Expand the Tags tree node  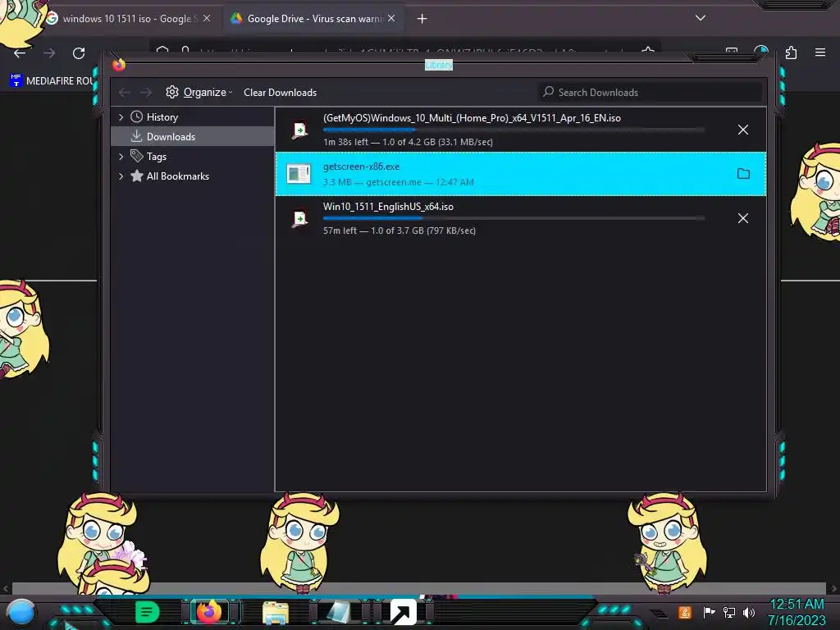[121, 157]
